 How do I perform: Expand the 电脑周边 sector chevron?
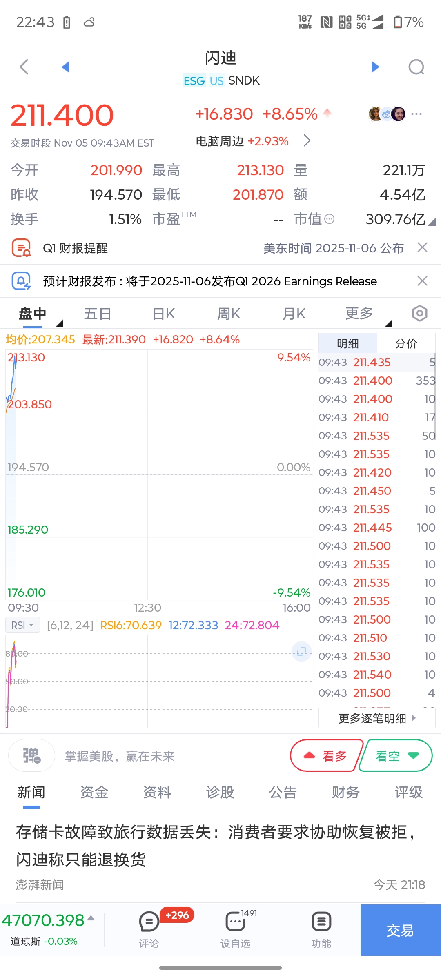pos(307,141)
